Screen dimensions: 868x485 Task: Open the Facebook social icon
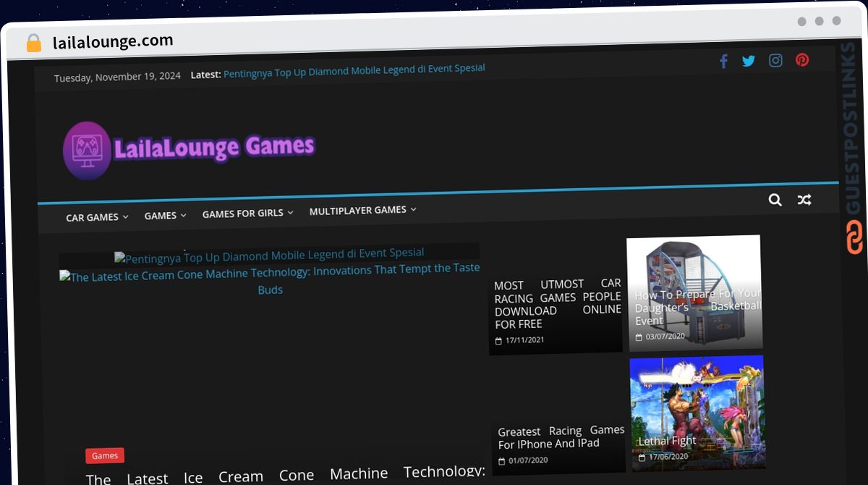[x=723, y=62]
